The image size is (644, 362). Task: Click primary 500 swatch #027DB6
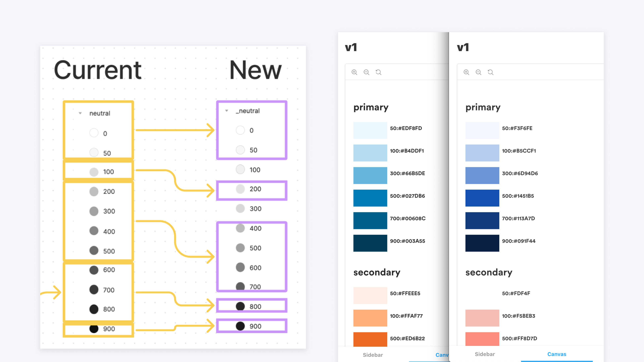[x=370, y=198]
